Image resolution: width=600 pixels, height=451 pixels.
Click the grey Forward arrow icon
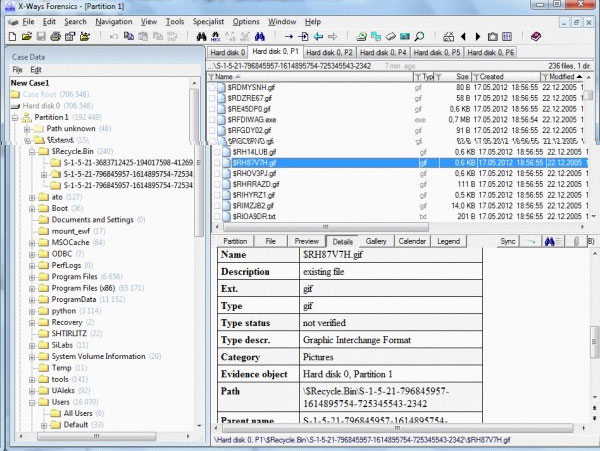[x=333, y=37]
